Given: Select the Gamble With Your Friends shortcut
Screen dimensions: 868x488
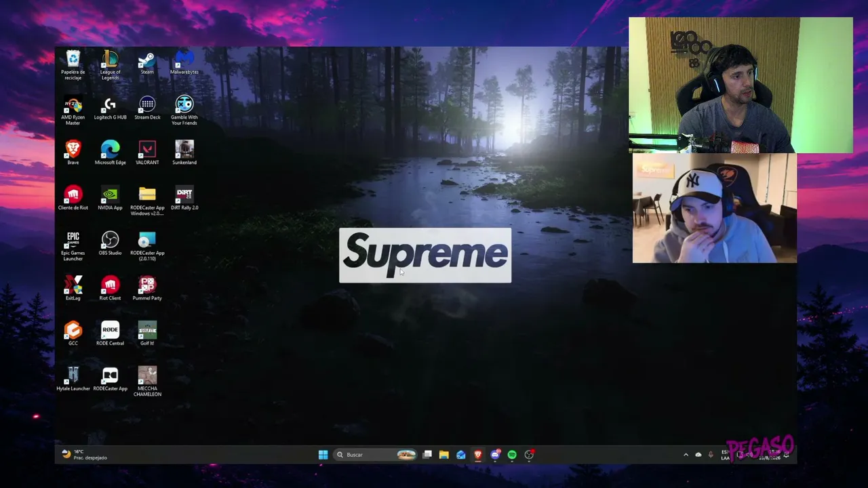Looking at the screenshot, I should [x=184, y=111].
